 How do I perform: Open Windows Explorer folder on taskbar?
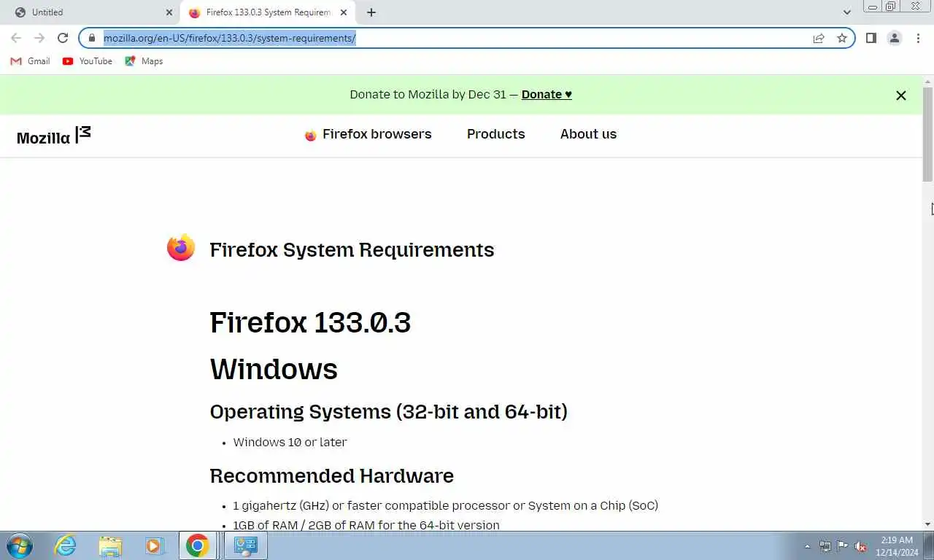click(110, 545)
